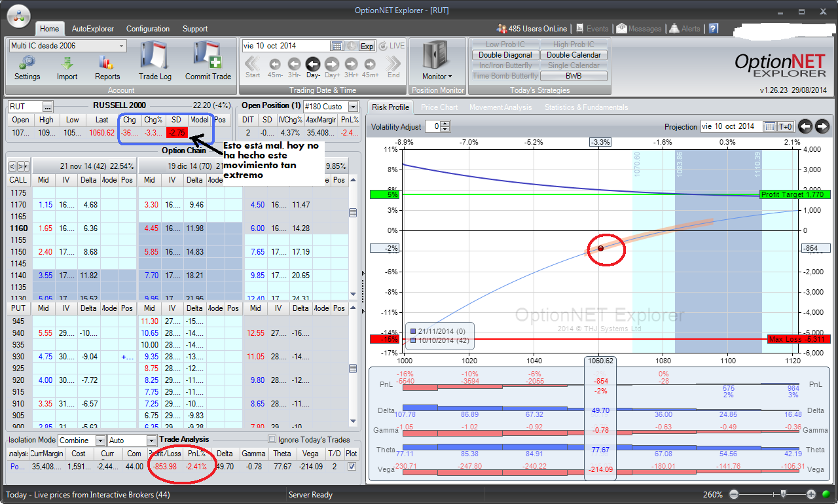The image size is (838, 504).
Task: Click the BWB strategy button
Action: pos(574,76)
